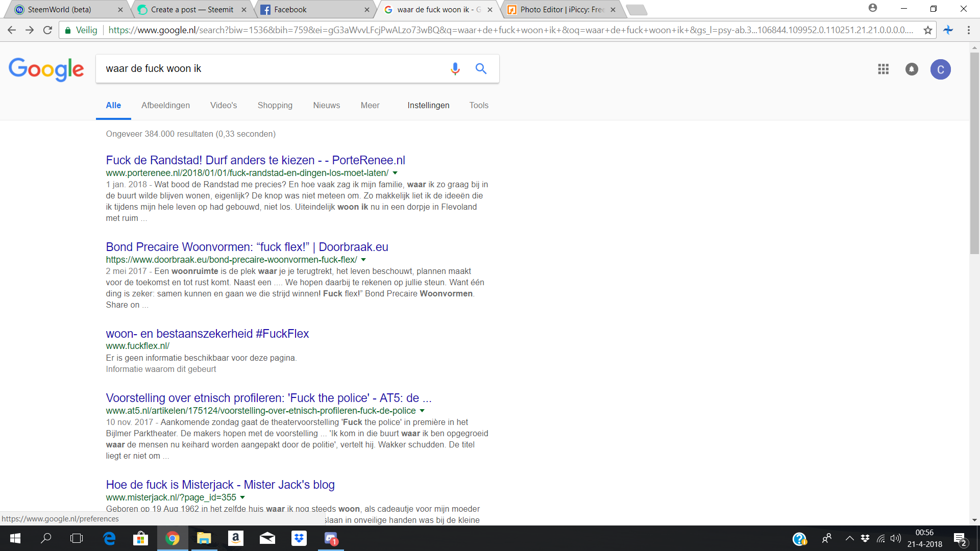Click the browser forward arrow
The width and height of the screenshot is (980, 551).
30,30
